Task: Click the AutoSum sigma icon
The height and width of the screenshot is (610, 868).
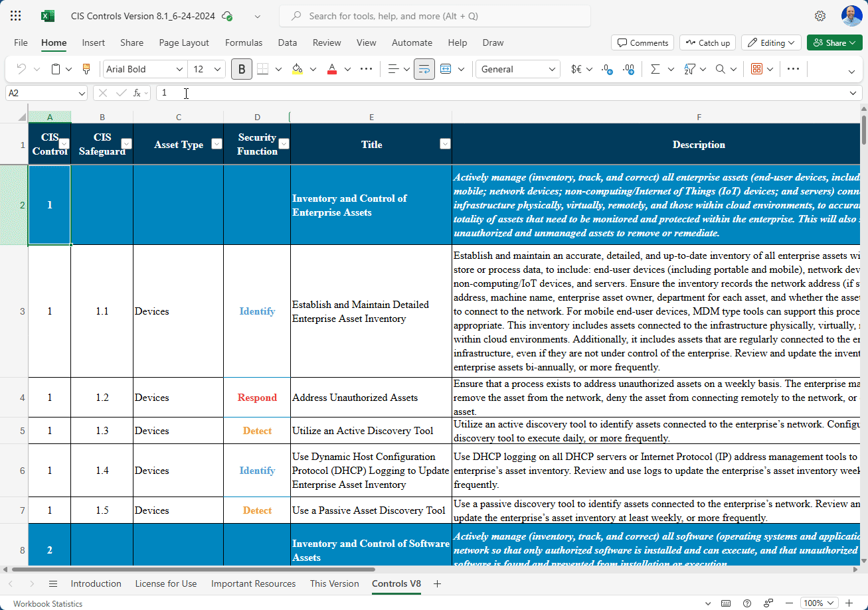Action: (x=655, y=69)
